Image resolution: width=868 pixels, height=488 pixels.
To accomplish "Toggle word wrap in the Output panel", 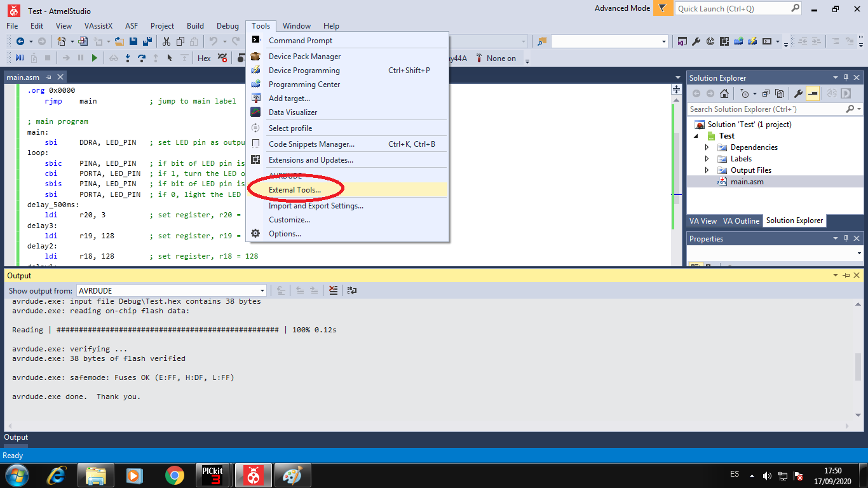I will (351, 290).
